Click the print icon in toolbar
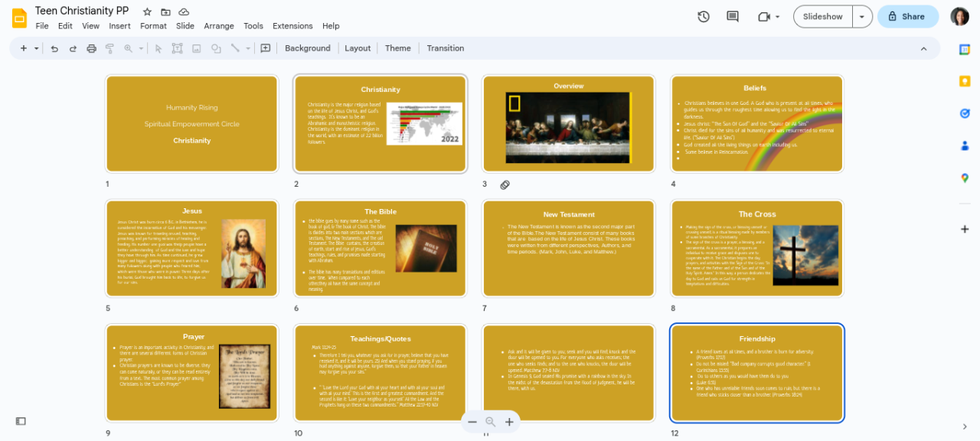980x441 pixels. (92, 48)
